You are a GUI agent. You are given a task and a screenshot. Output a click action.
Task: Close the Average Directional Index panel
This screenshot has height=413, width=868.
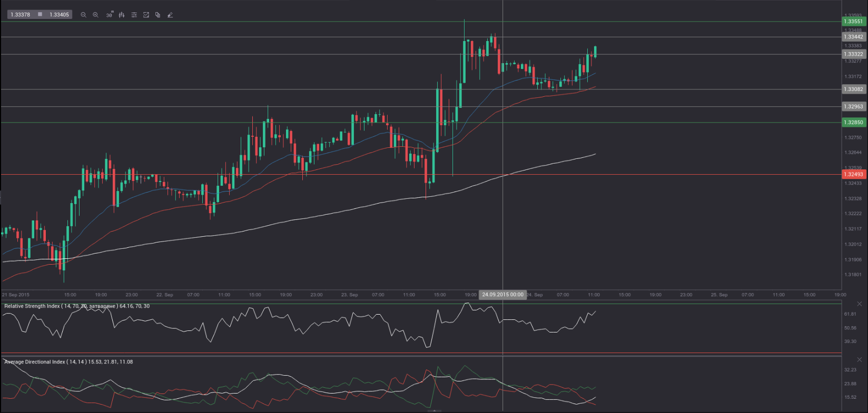(x=860, y=360)
